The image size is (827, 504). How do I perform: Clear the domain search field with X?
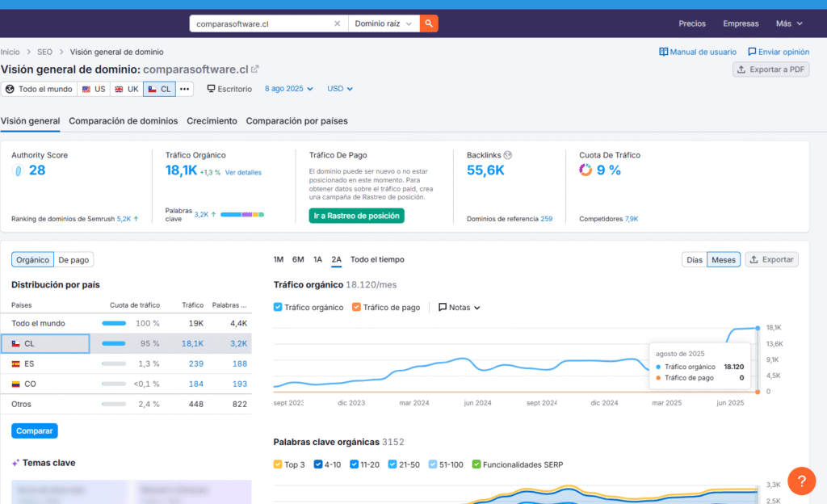337,23
